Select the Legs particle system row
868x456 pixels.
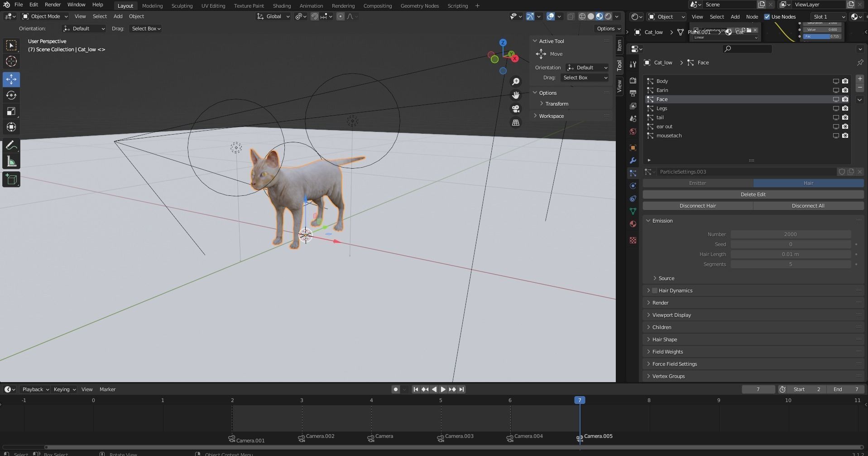(x=747, y=108)
